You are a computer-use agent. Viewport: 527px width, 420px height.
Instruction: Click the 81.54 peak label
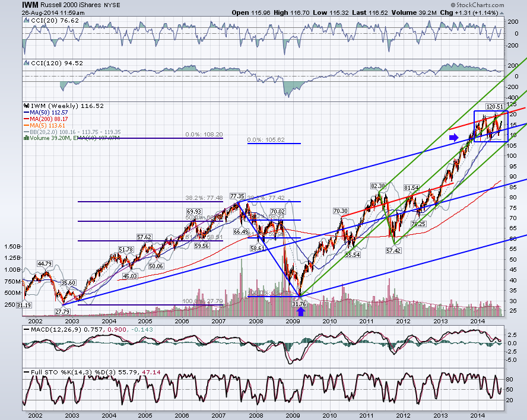(x=412, y=188)
